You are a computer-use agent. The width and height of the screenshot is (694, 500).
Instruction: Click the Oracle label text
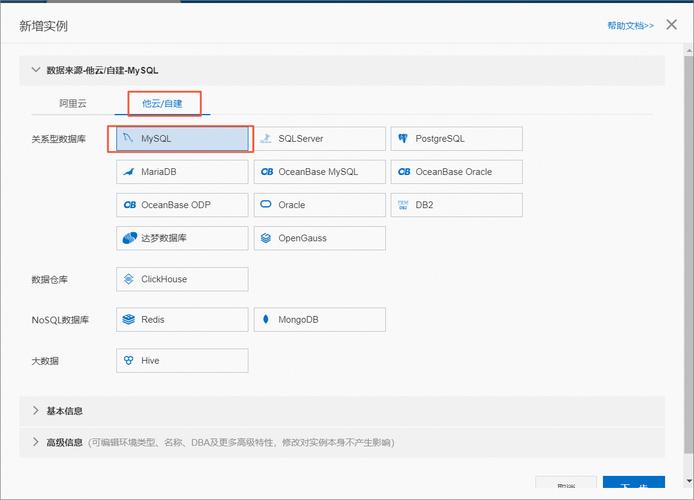tap(292, 205)
